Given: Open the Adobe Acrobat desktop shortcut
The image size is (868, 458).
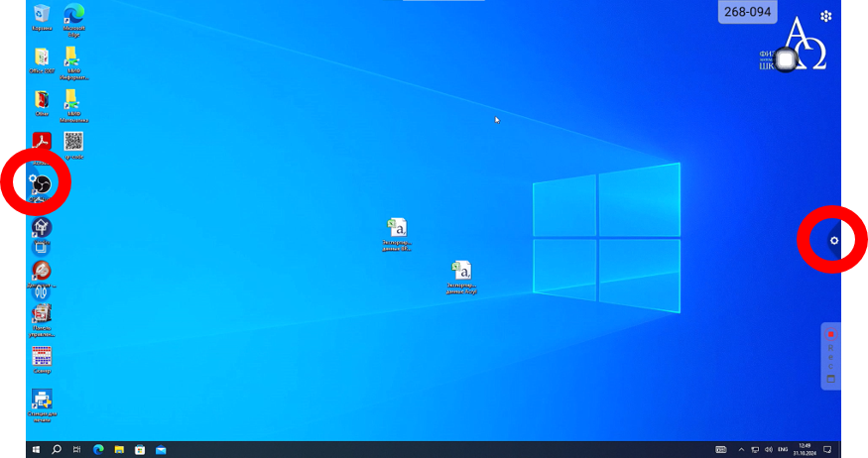Looking at the screenshot, I should (x=42, y=142).
